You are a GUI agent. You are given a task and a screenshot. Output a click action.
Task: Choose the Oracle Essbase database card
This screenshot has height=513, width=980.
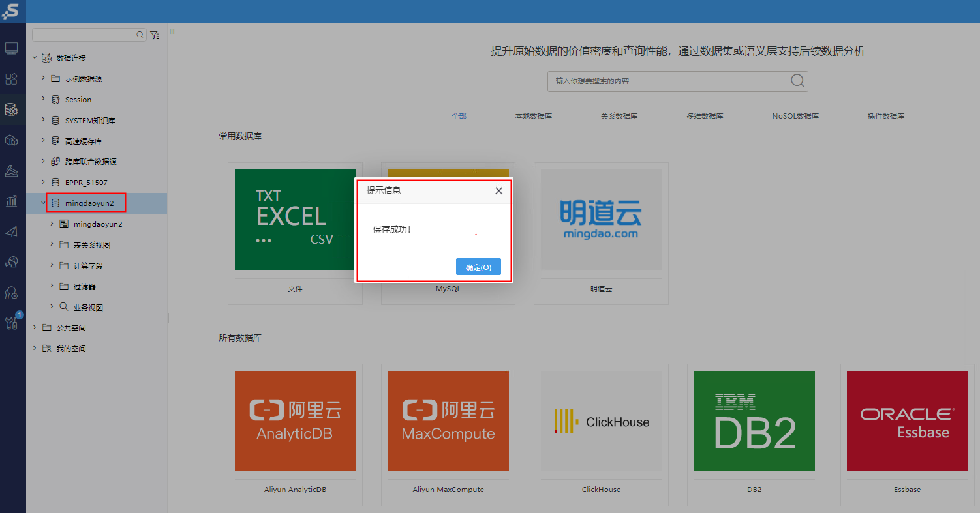pos(907,435)
